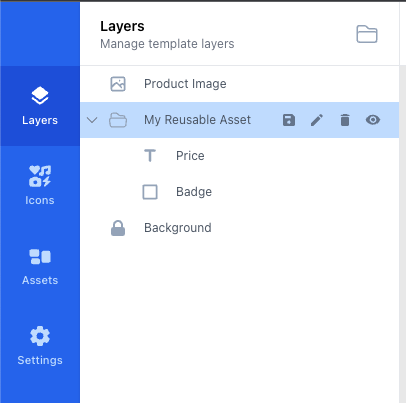Collapse the My Reusable Asset group chevron

click(92, 120)
